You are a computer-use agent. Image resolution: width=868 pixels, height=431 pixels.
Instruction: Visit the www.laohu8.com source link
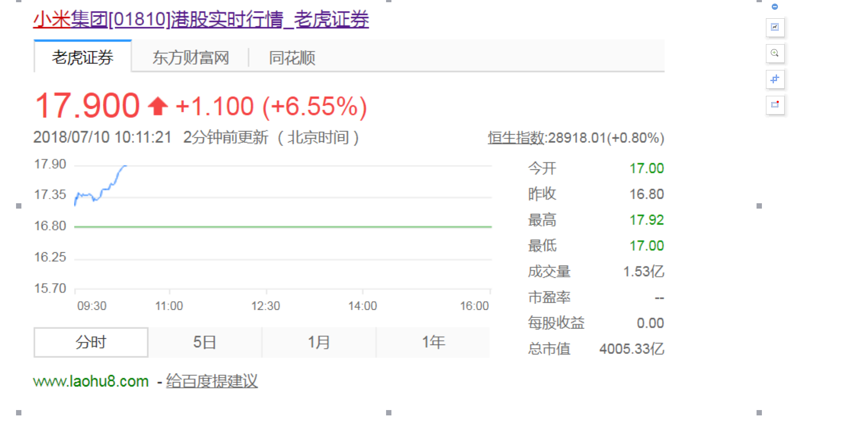tap(91, 381)
